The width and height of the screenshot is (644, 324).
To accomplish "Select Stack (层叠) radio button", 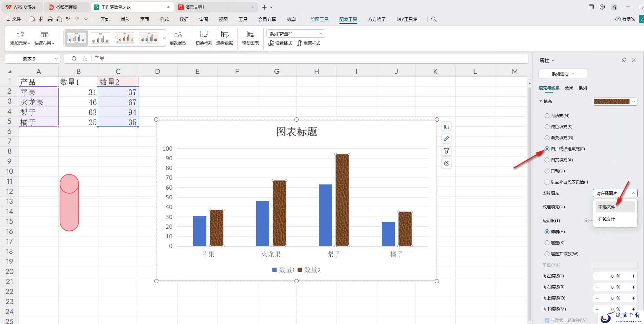I will click(x=547, y=243).
